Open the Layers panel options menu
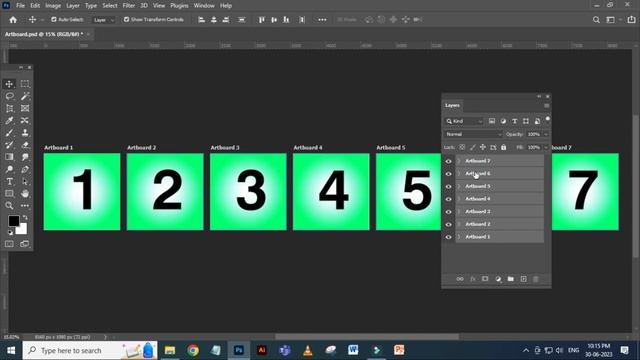The width and height of the screenshot is (640, 360). (547, 106)
